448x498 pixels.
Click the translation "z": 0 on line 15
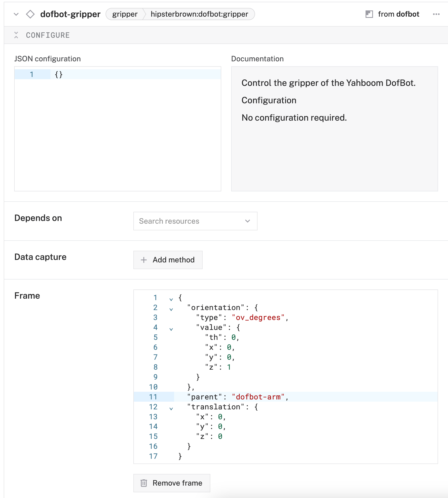209,436
